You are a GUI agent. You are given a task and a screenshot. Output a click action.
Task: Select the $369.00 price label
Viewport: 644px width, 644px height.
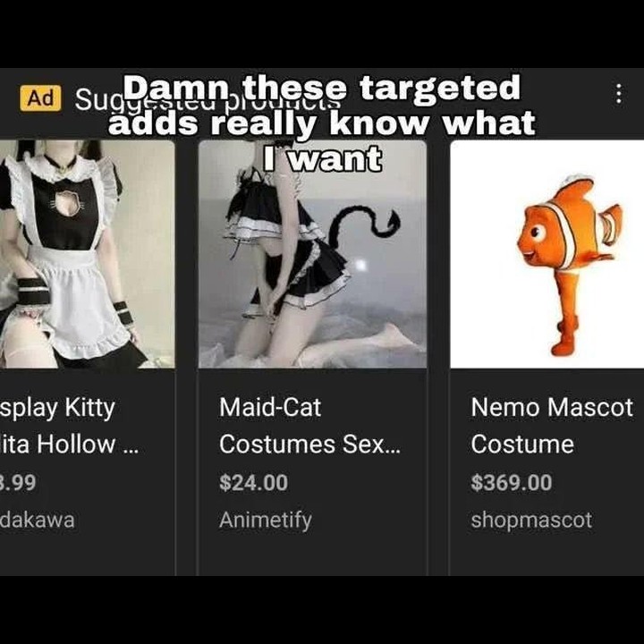(x=512, y=483)
